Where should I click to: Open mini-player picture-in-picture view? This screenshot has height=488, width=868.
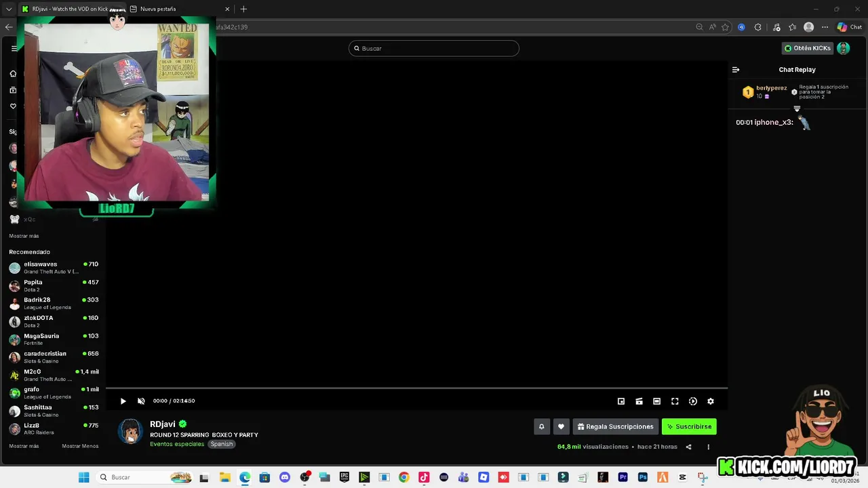pyautogui.click(x=620, y=401)
